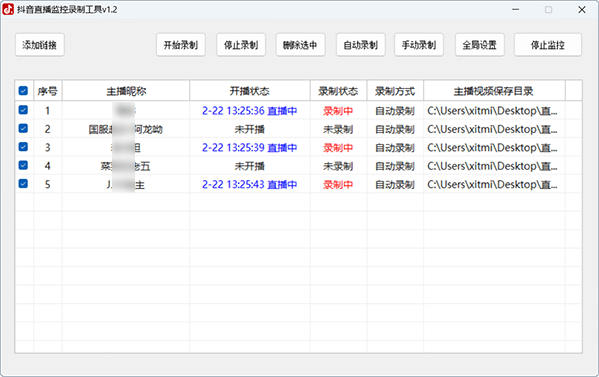
Task: Click red 录制中 status in row 5
Action: pos(338,185)
